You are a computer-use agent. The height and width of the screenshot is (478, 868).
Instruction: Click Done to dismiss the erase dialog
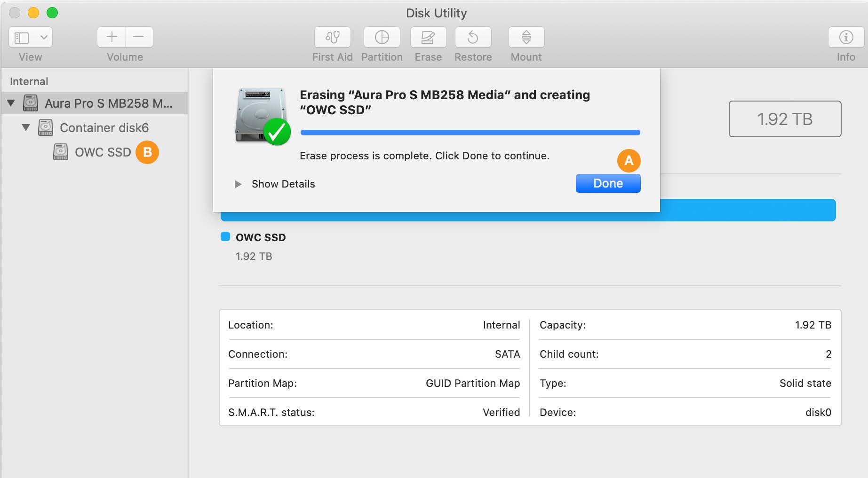[608, 183]
